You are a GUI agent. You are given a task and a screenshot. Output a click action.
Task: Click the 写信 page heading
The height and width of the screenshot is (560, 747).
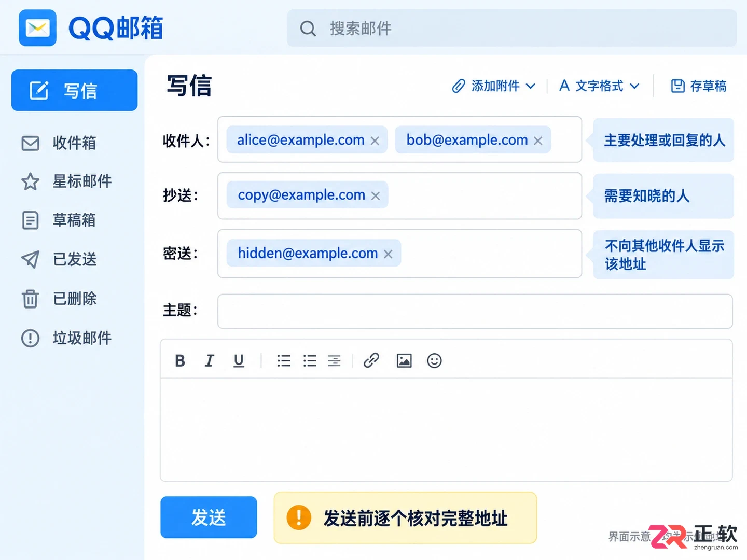189,86
